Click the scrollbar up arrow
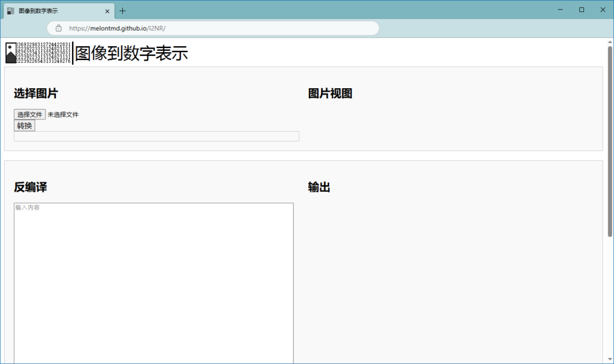This screenshot has width=614, height=364. coord(610,42)
